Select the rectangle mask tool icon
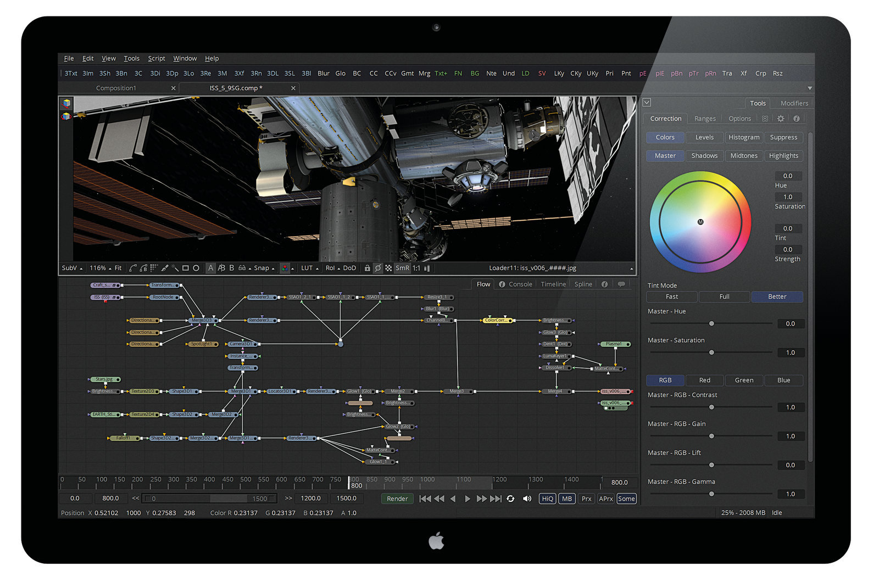879x588 pixels. coord(186,268)
